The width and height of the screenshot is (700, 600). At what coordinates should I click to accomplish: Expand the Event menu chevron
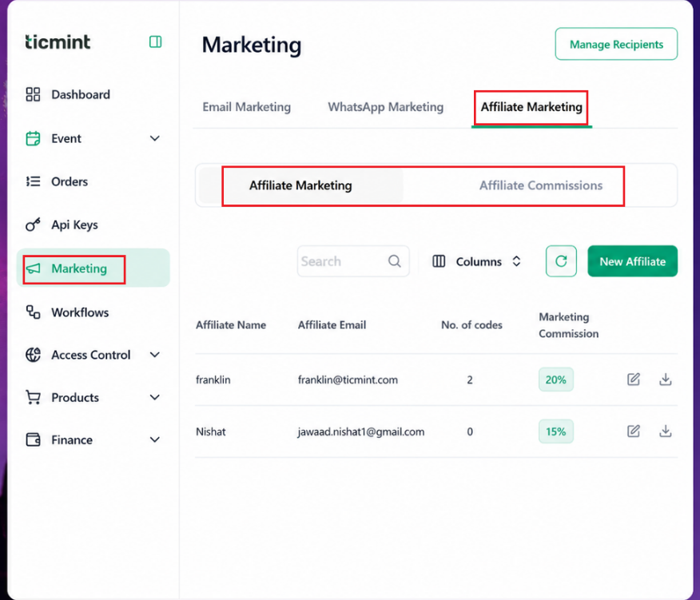[x=155, y=138]
